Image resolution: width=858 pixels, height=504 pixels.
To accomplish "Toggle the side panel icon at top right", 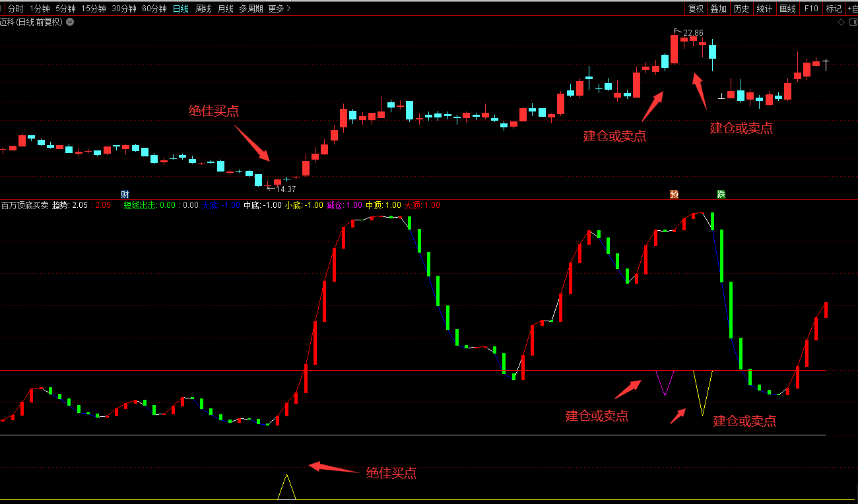I will pos(852,22).
